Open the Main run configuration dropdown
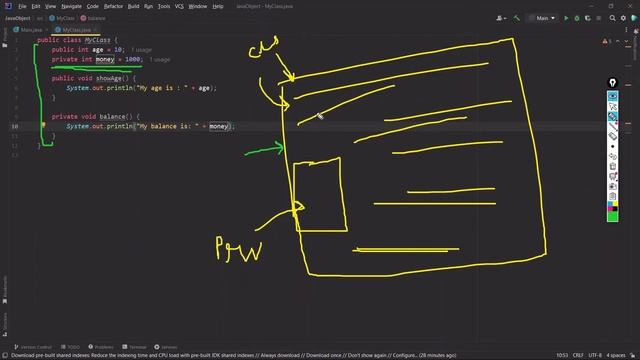The image size is (640, 360). tap(542, 18)
